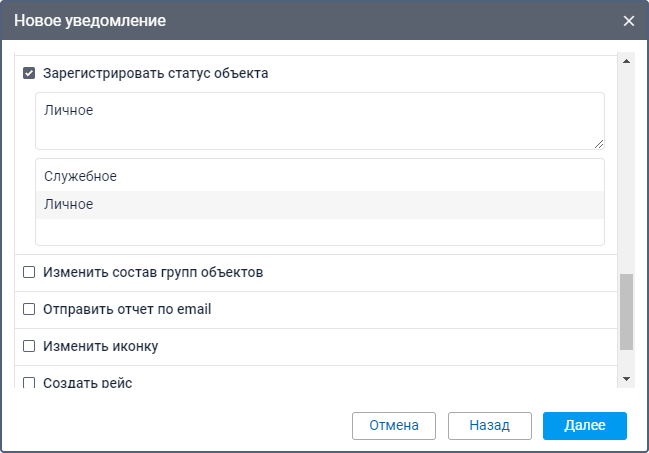Select Служебное in the status list
Image resolution: width=649 pixels, height=453 pixels.
click(319, 176)
